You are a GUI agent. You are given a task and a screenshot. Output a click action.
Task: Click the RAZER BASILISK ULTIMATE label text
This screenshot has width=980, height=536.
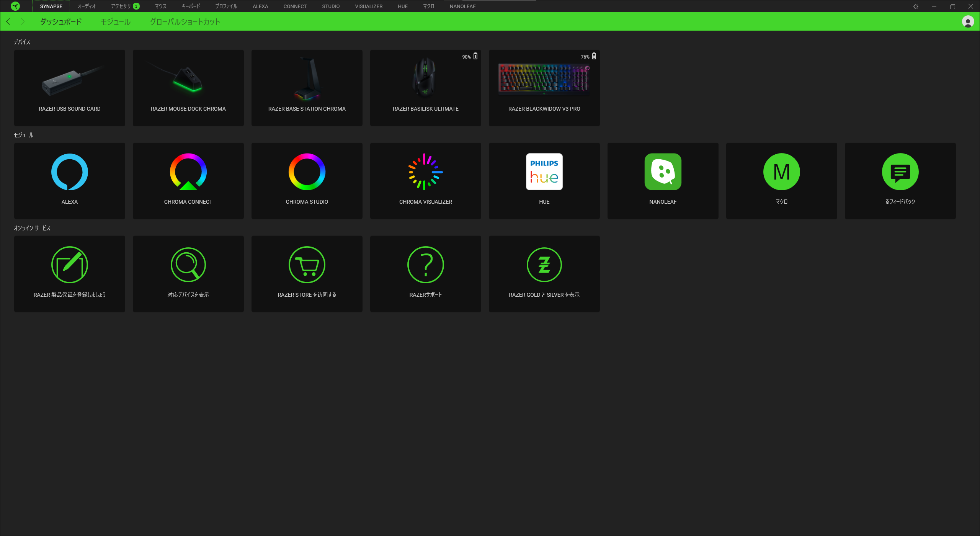point(425,109)
